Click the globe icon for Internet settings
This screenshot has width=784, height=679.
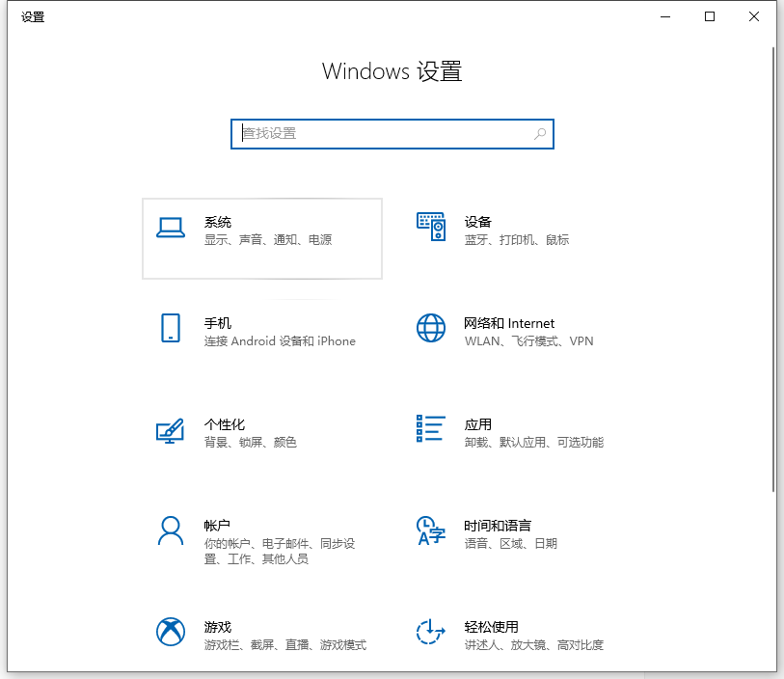(430, 328)
